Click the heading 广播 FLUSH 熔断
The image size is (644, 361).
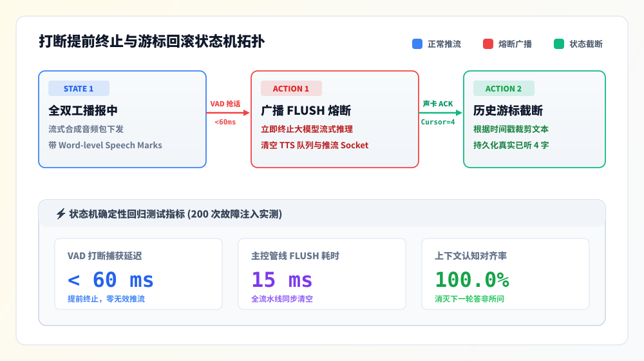click(305, 110)
